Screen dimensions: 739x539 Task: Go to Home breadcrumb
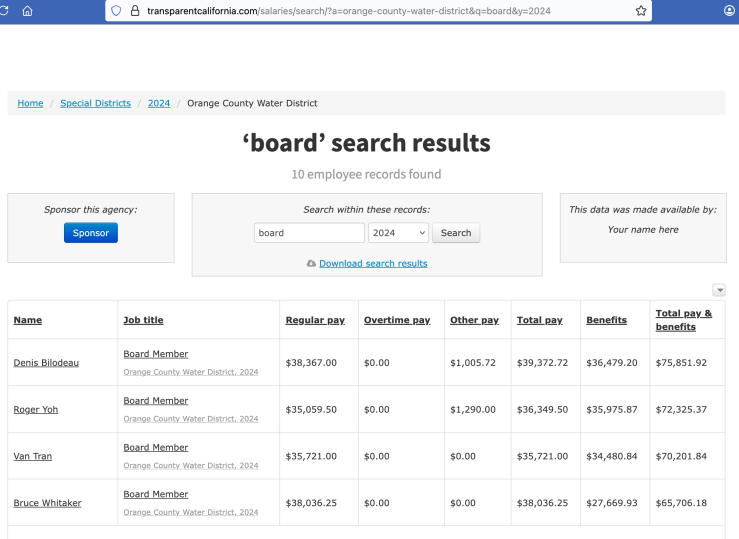[30, 103]
